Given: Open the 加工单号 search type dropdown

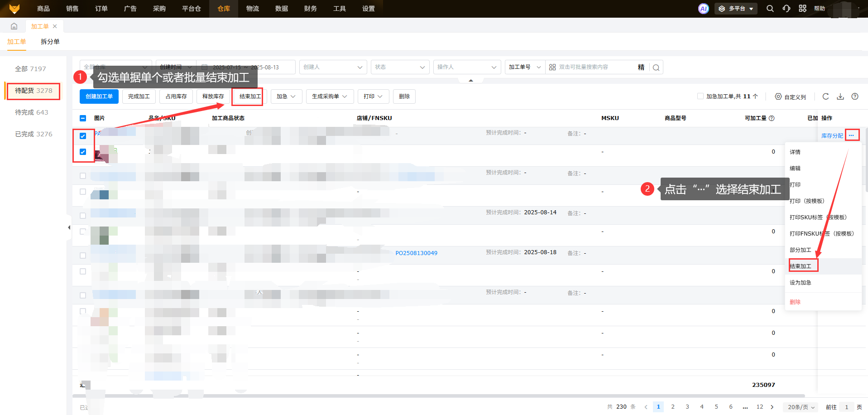Looking at the screenshot, I should 525,67.
